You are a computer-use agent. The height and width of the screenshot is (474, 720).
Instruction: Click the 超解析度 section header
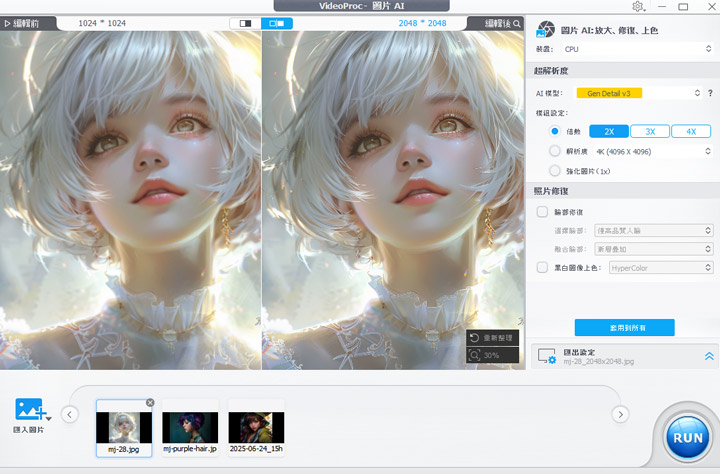[x=551, y=71]
